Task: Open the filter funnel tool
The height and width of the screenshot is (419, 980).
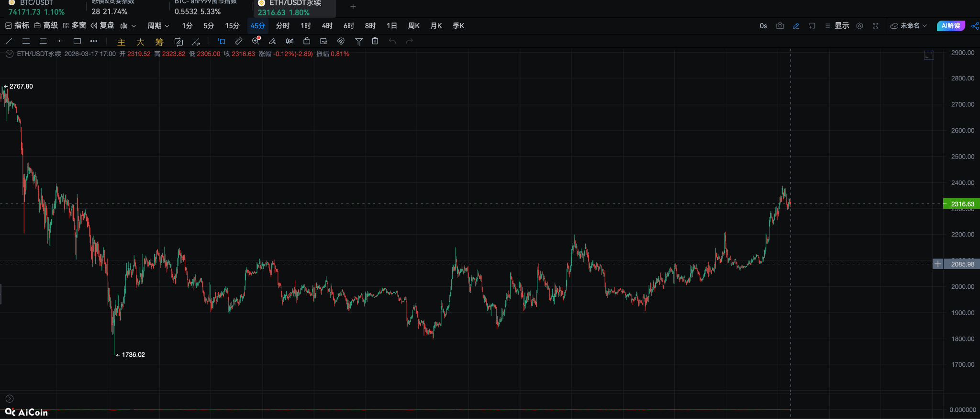Action: tap(358, 42)
